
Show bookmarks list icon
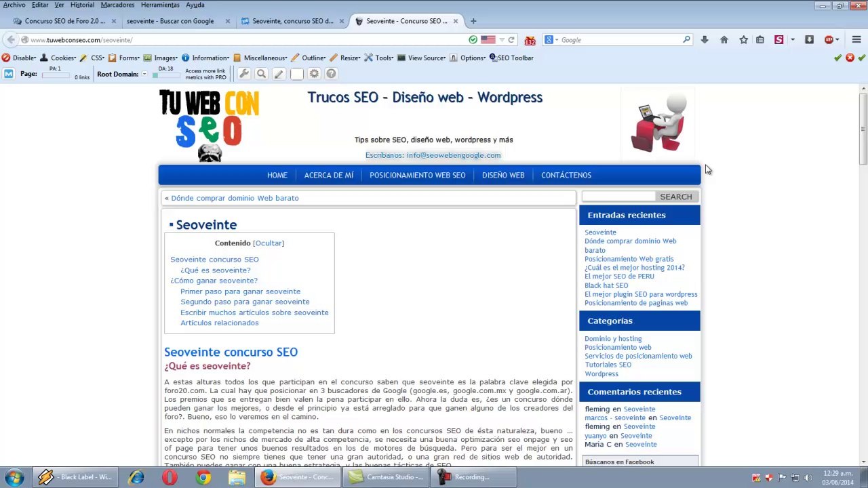[760, 40]
